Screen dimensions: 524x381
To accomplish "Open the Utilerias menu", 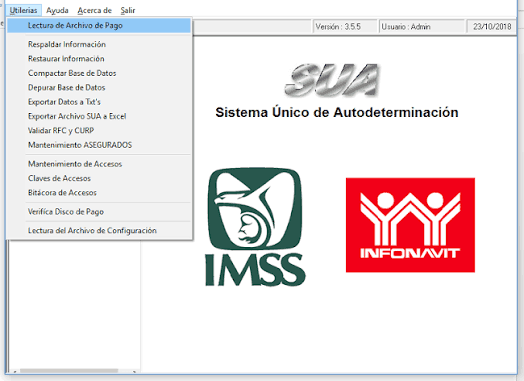I will click(x=23, y=10).
